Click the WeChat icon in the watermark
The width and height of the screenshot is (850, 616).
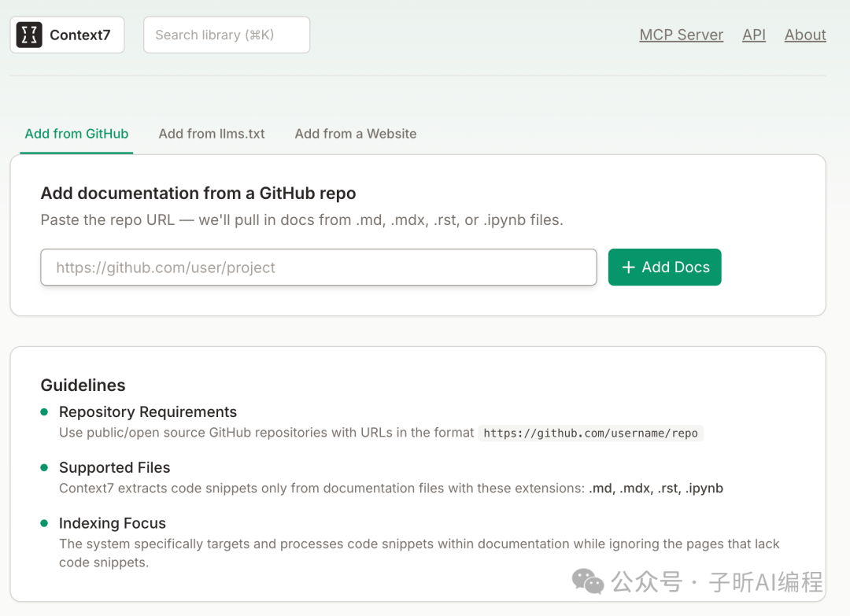588,581
